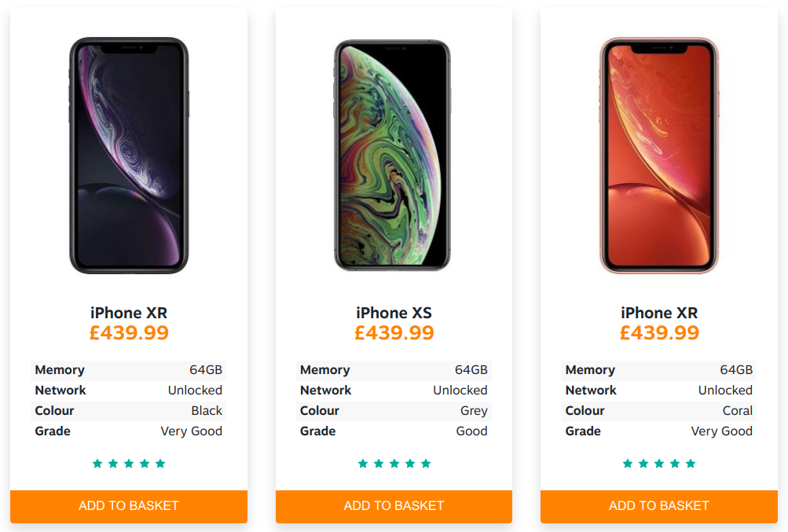Open the iPhone XS product image
Image resolution: width=788 pixels, height=532 pixels.
click(393, 156)
